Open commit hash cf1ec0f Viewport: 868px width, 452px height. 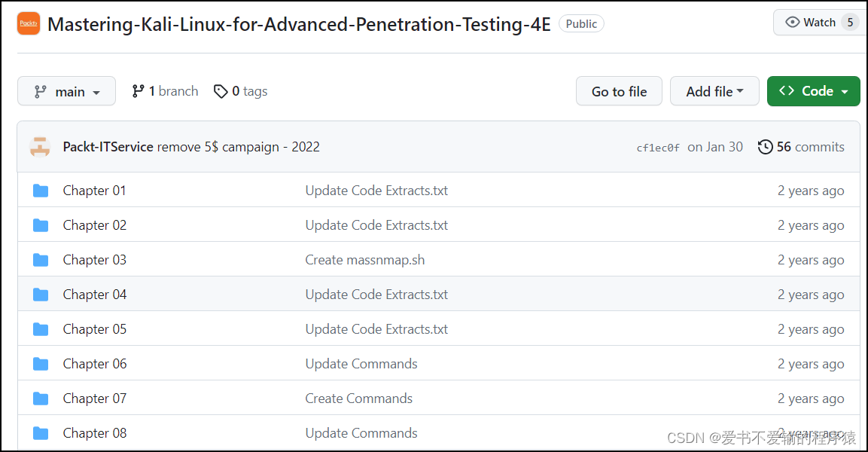point(658,148)
